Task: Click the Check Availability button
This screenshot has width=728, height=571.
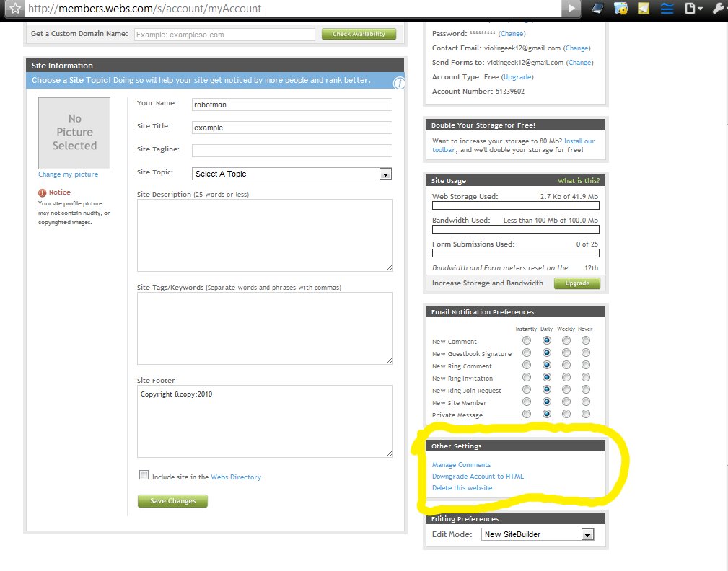Action: point(359,34)
